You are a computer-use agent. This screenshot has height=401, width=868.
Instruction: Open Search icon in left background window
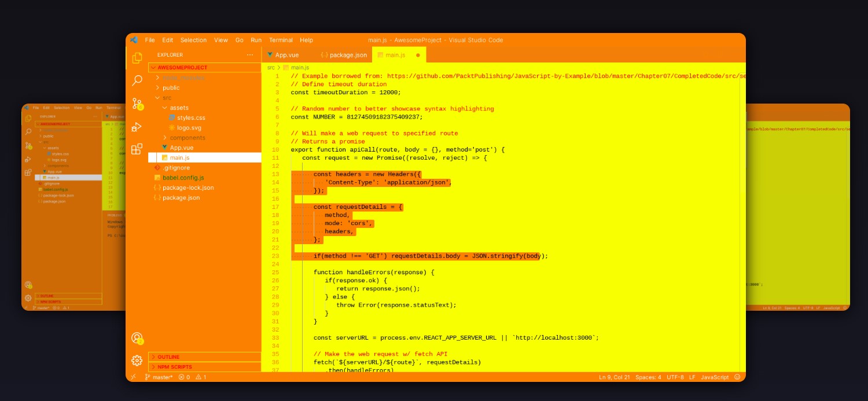pyautogui.click(x=28, y=132)
